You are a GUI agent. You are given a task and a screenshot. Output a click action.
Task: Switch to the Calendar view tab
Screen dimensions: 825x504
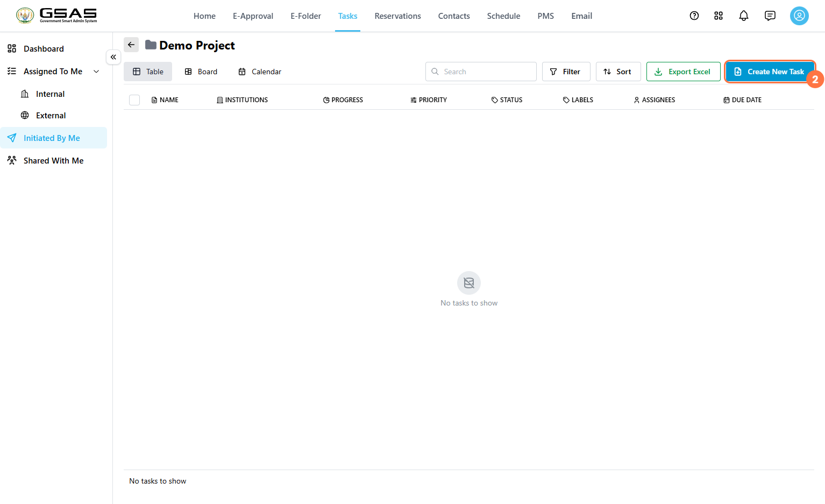pyautogui.click(x=260, y=72)
